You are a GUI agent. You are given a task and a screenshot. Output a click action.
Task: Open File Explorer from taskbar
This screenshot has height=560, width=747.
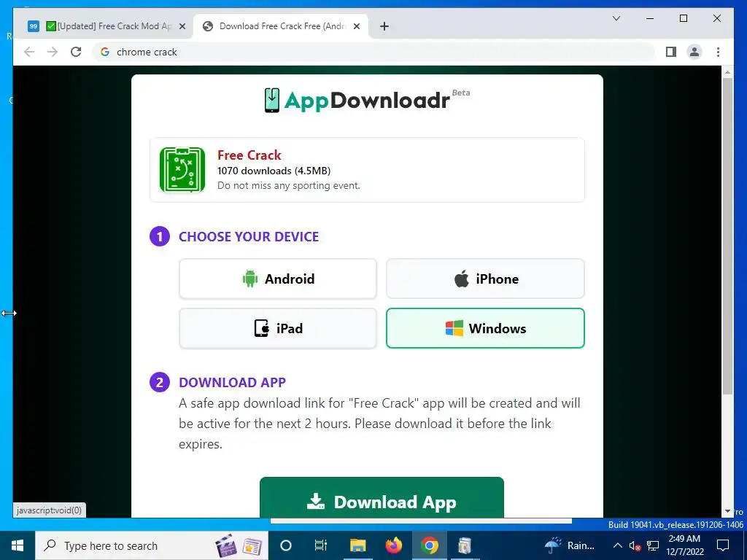[x=357, y=545]
